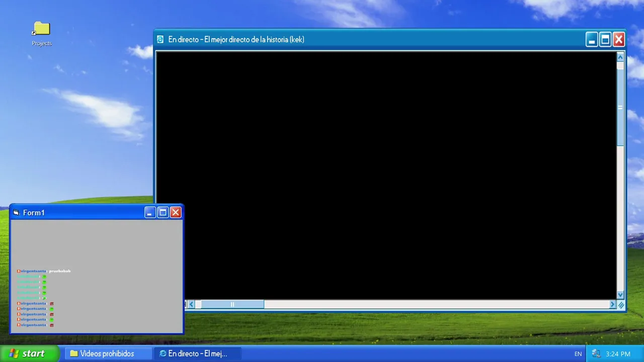Screen dimensions: 644x362
Task: Switch to Videos prohibidos taskbar window
Action: pyautogui.click(x=108, y=353)
